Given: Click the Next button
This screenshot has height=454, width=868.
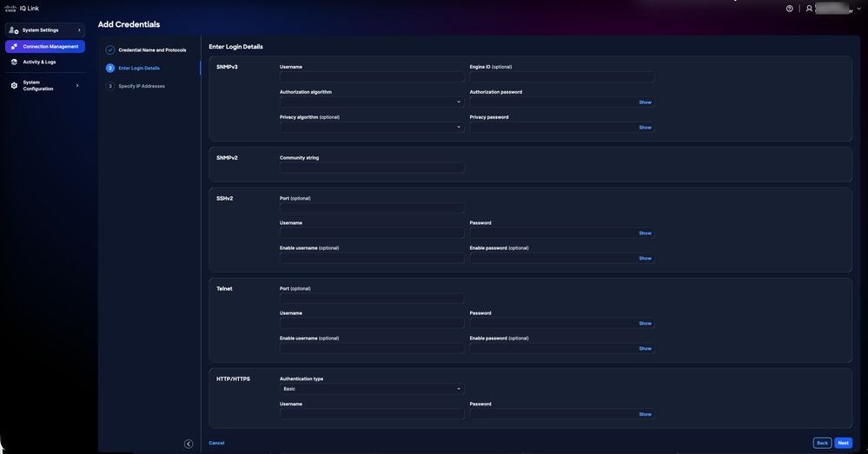Looking at the screenshot, I should [x=843, y=443].
